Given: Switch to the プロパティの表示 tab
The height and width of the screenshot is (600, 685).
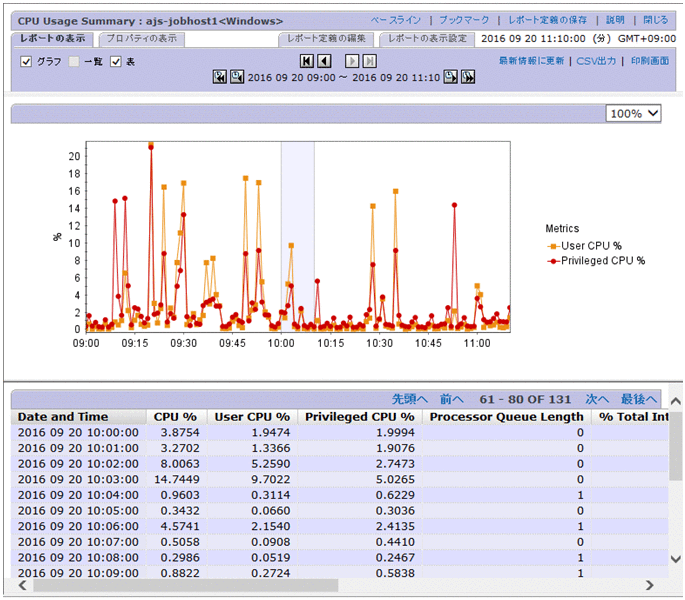Looking at the screenshot, I should point(140,39).
